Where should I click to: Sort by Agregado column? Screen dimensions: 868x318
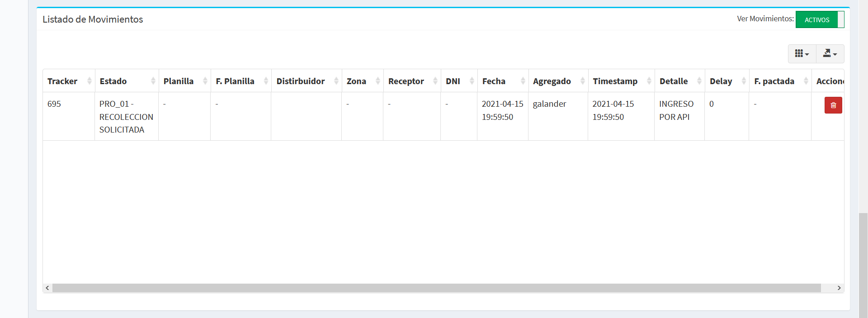tap(557, 81)
